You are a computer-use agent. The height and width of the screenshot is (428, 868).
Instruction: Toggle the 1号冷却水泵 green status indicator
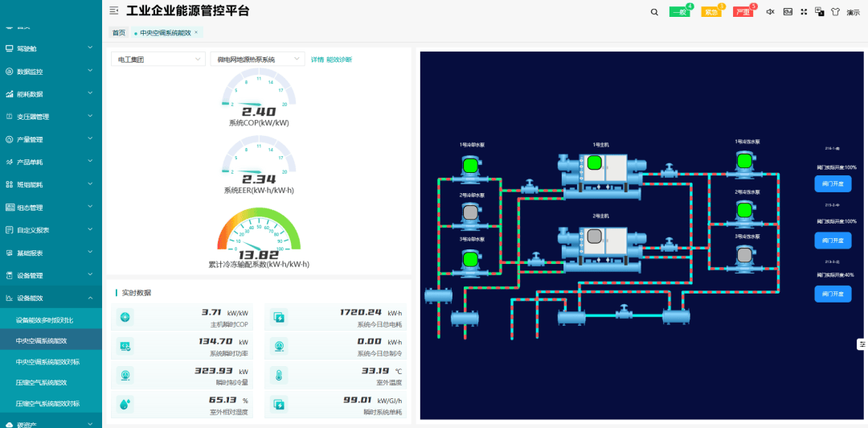coord(470,163)
